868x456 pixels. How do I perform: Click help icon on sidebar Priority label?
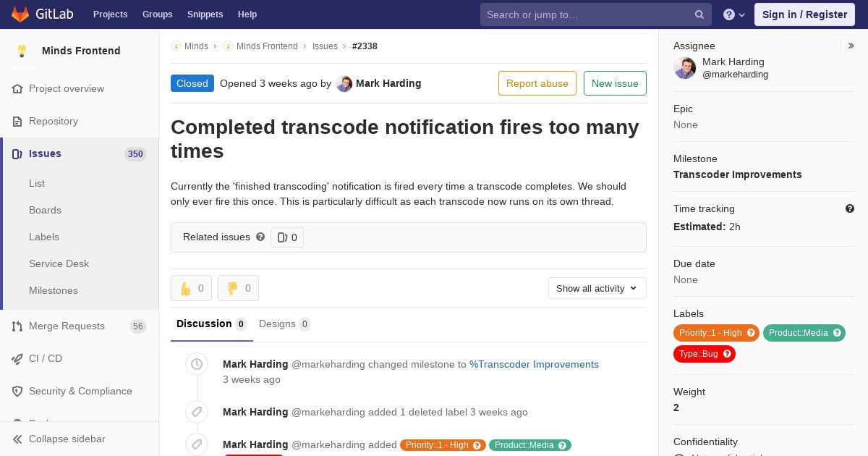752,333
